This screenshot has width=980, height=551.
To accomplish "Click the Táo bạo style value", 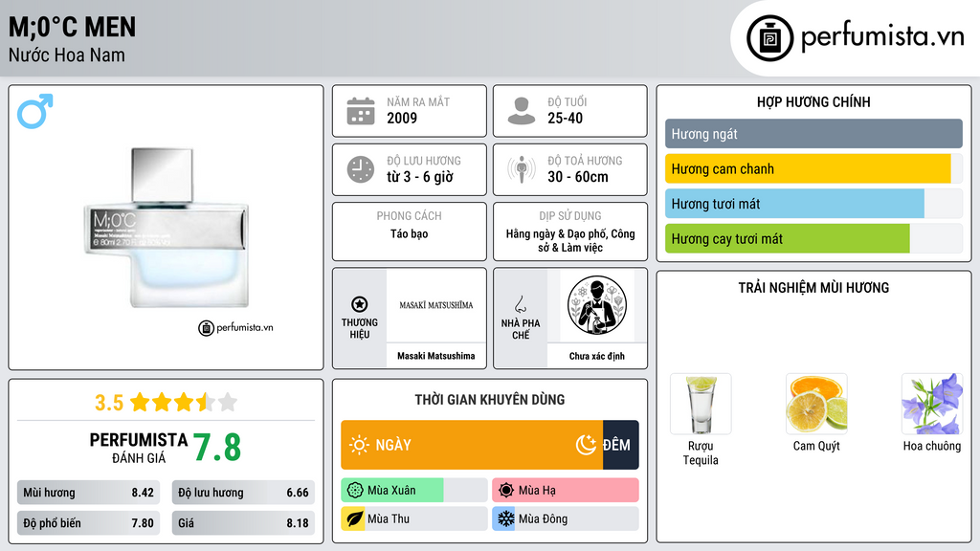I will (410, 233).
